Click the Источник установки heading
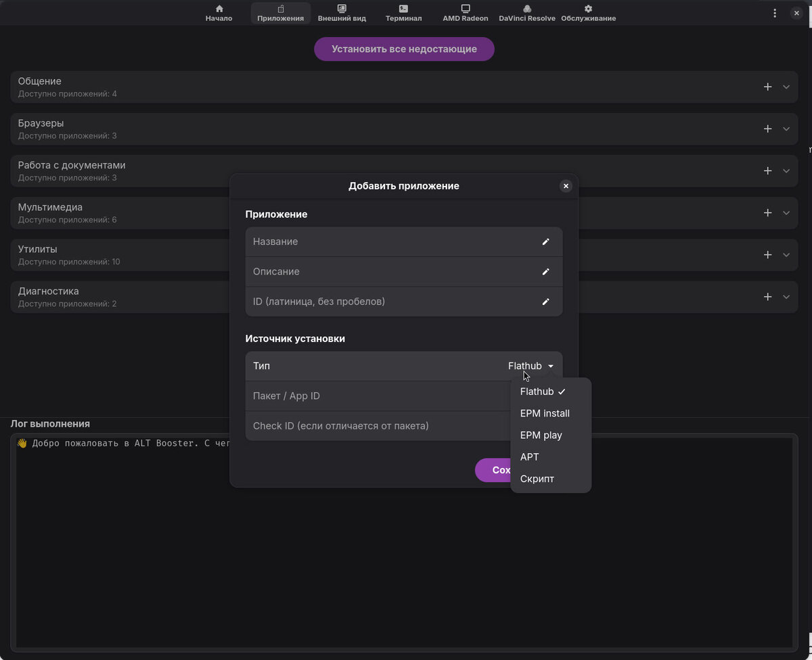 pyautogui.click(x=295, y=338)
